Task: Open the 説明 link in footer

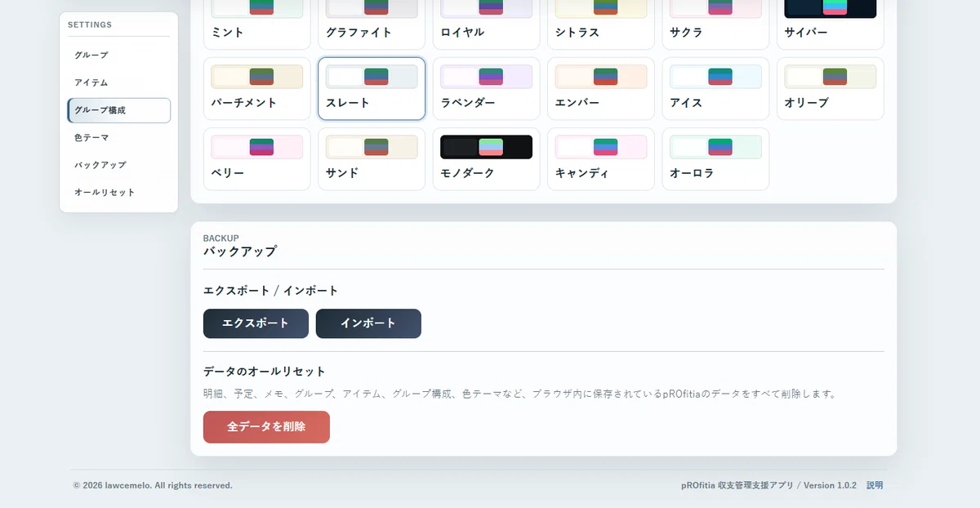Action: [x=875, y=485]
